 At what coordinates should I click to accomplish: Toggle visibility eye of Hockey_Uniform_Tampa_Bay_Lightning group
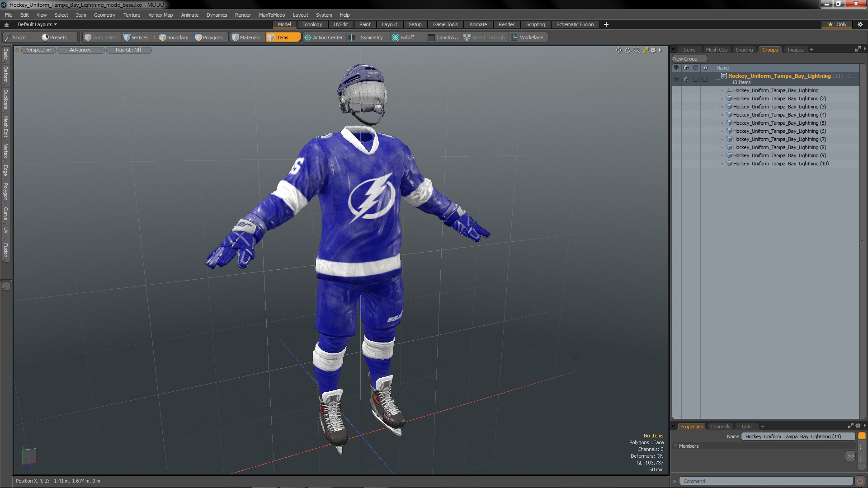[x=676, y=79]
